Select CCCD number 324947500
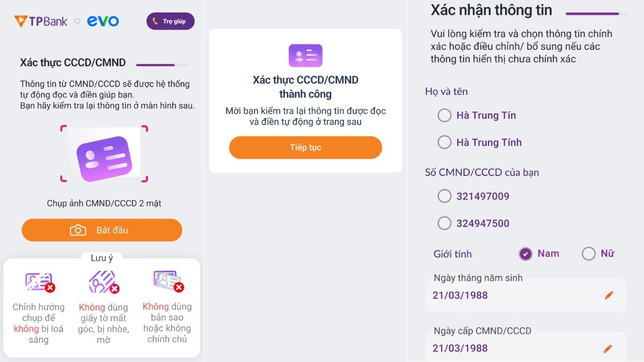This screenshot has width=644, height=362. pyautogui.click(x=444, y=223)
